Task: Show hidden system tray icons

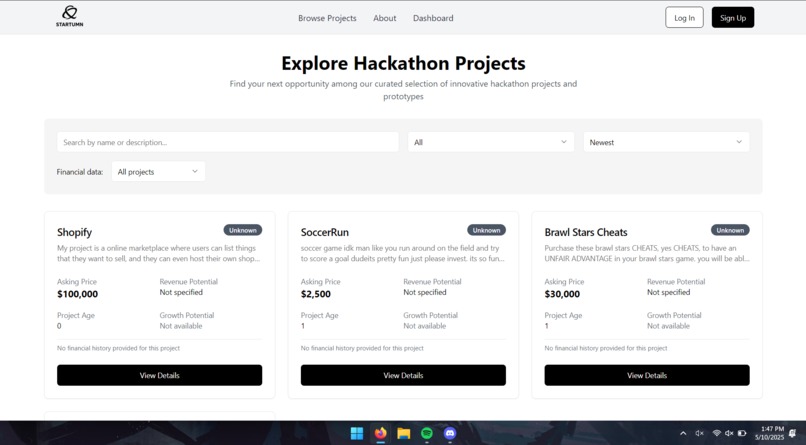Action: click(683, 433)
